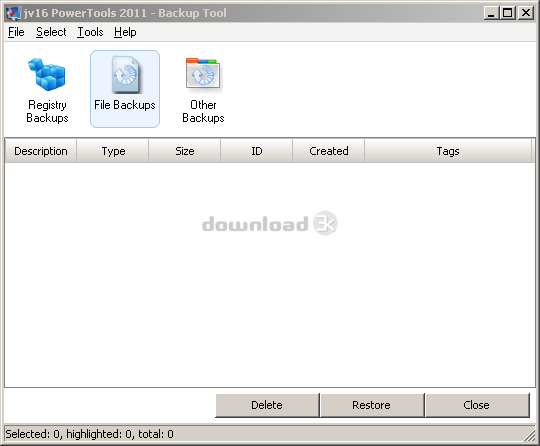Open the Tools menu

tap(90, 32)
